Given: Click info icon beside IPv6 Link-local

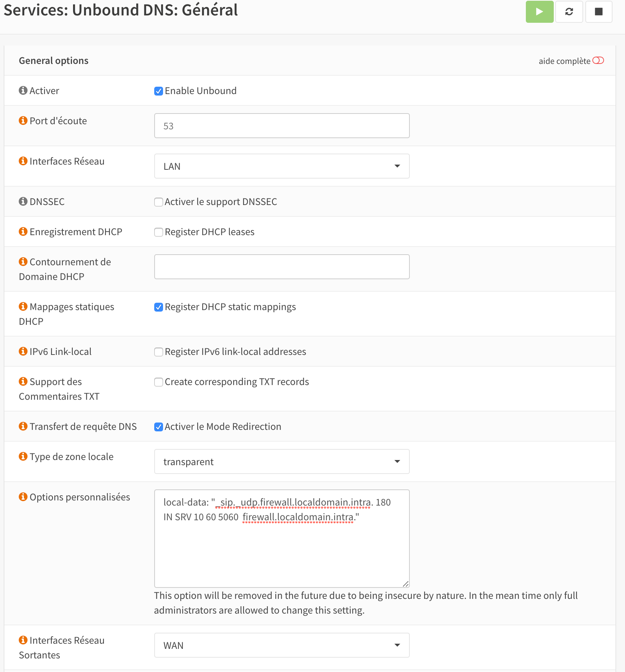Looking at the screenshot, I should pos(23,351).
